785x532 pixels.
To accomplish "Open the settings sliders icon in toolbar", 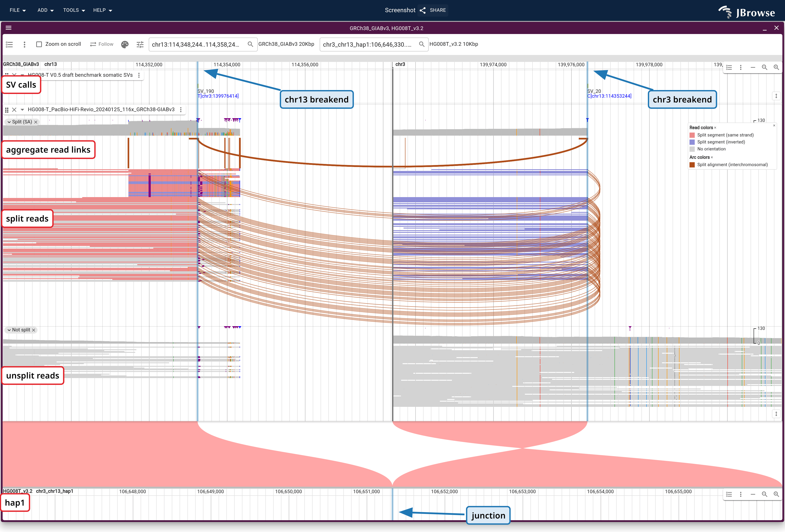I will [140, 44].
